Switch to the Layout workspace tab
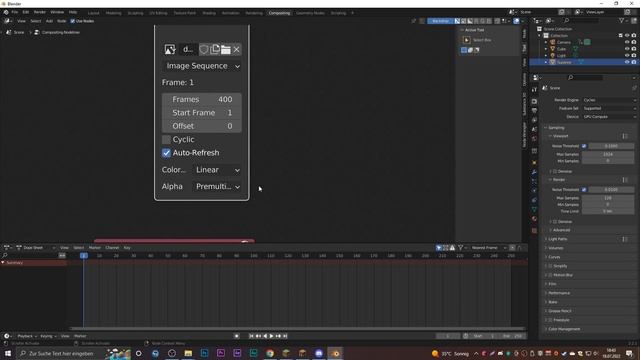This screenshot has width=640, height=360. [x=93, y=13]
